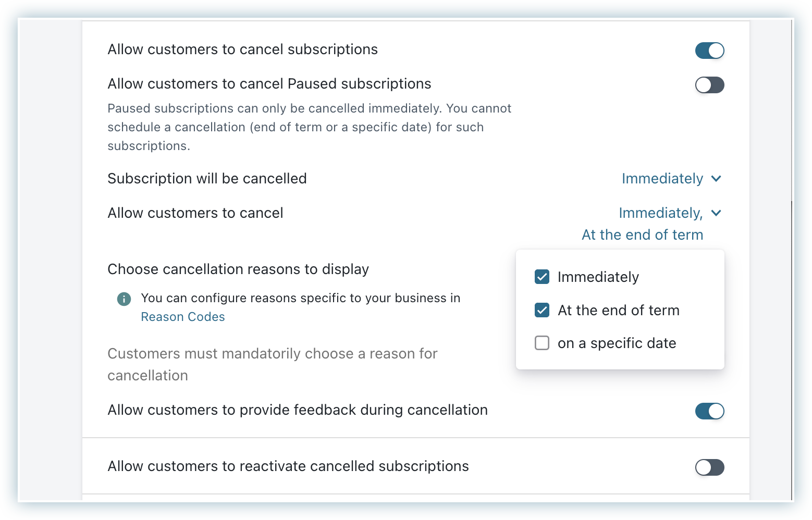Image resolution: width=812 pixels, height=520 pixels.
Task: Open the Subscription will be cancelled Immediately value
Action: [x=662, y=179]
